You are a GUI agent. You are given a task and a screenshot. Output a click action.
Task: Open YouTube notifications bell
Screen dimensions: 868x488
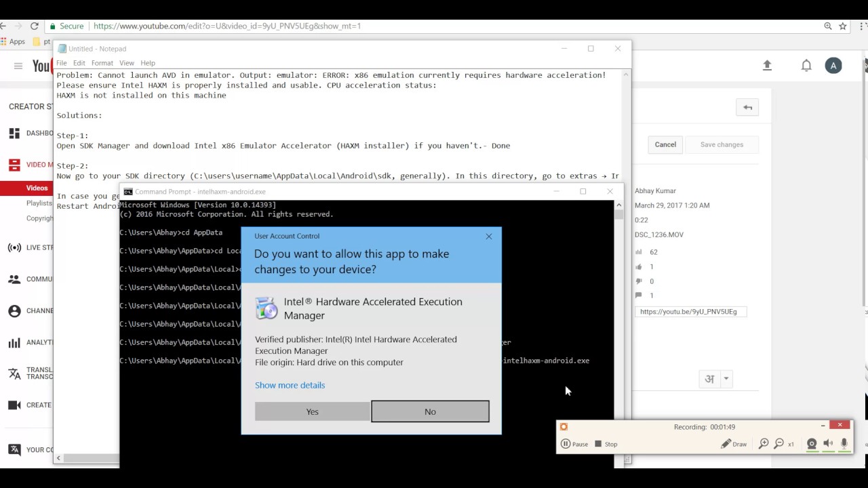pos(806,65)
